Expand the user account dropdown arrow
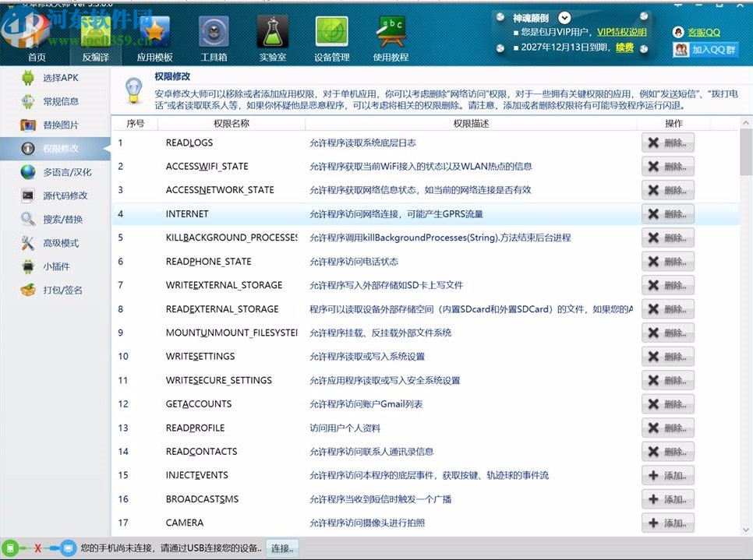The height and width of the screenshot is (560, 753). [564, 18]
